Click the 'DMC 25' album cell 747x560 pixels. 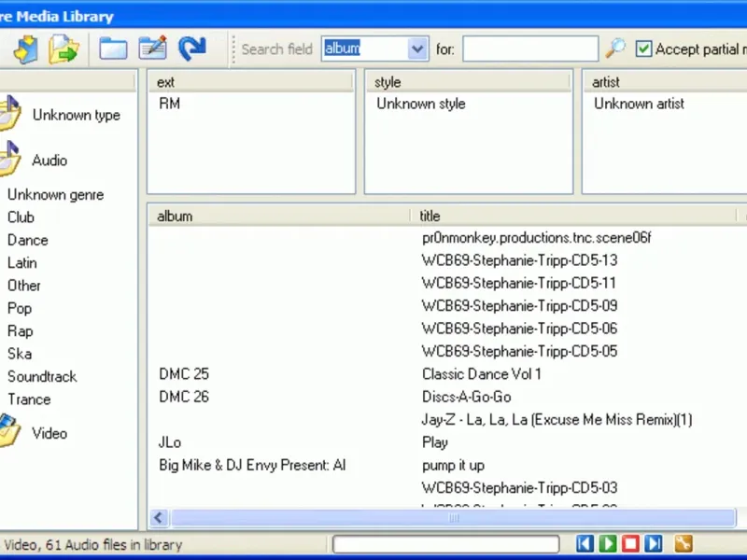coord(184,374)
